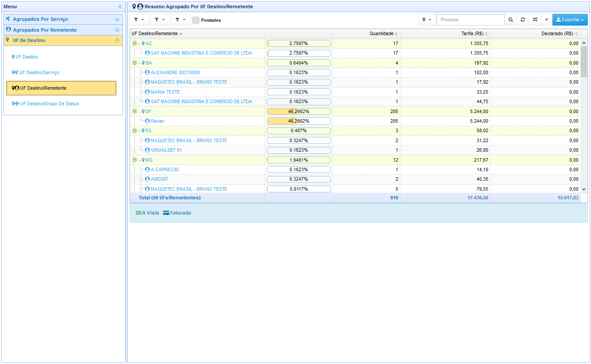Sort by UF Destino/Remetente column header
Viewport: 591px width, 364px height.
tap(197, 34)
